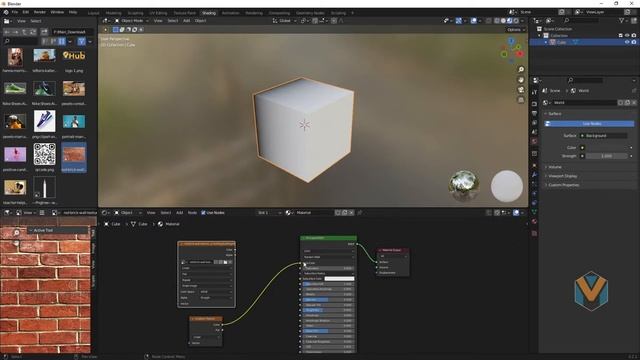
Task: Switch perspective/orthographic grid icon in viewport
Action: click(x=521, y=100)
